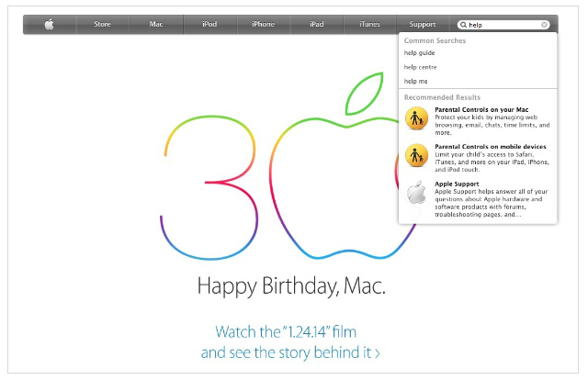The image size is (588, 380).
Task: Click the magnifier icon in search field
Action: (x=463, y=25)
